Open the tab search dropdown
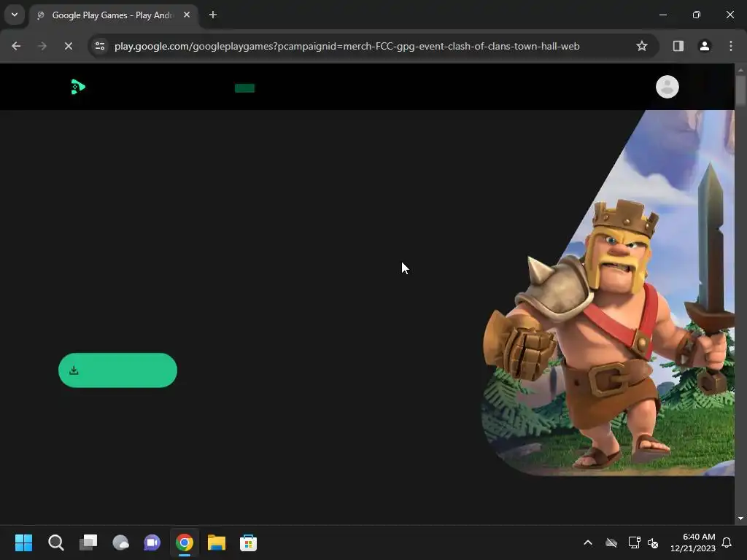Screen dimensions: 747x560 coord(15,15)
